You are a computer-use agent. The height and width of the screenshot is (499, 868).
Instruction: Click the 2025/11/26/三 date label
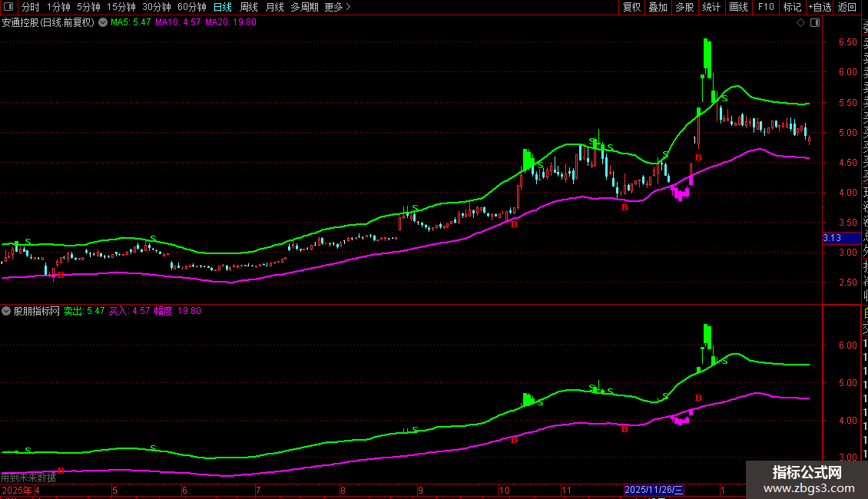click(654, 490)
